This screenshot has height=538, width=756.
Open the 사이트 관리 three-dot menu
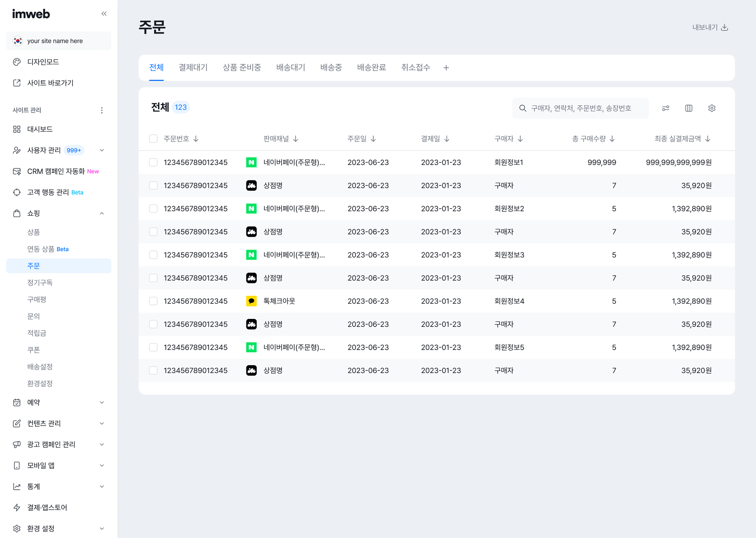pos(102,110)
